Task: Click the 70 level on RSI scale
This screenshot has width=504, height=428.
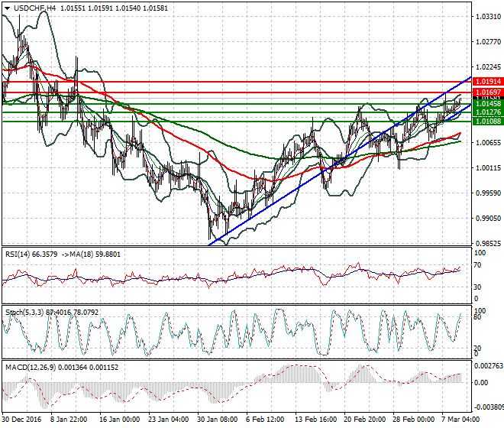Action: [477, 265]
